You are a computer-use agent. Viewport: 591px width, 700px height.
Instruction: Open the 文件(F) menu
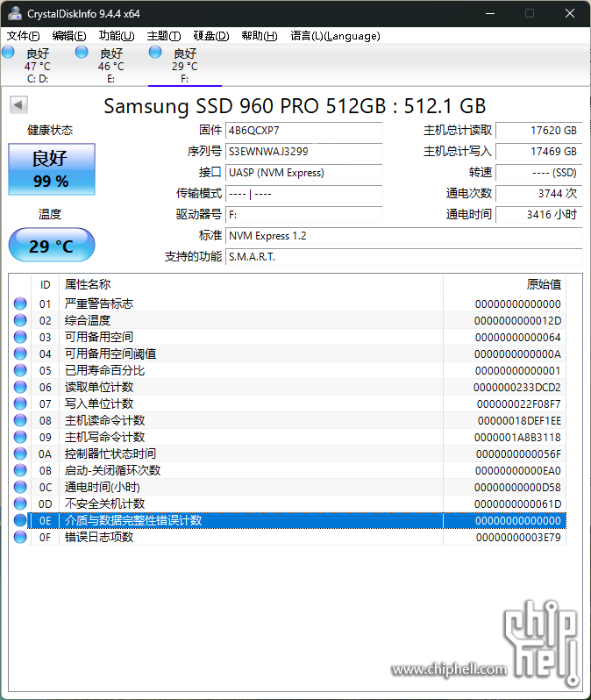(x=23, y=36)
